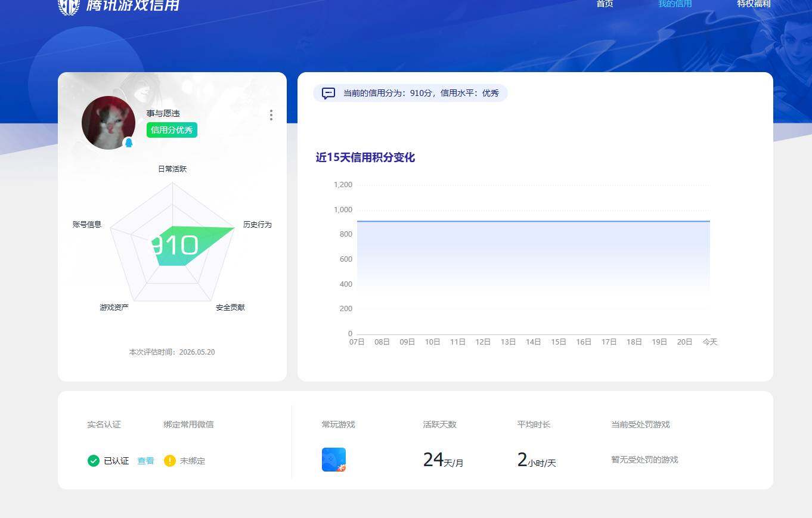812x518 pixels.
Task: Click the 近15天信用积分变化 chart title
Action: point(365,157)
